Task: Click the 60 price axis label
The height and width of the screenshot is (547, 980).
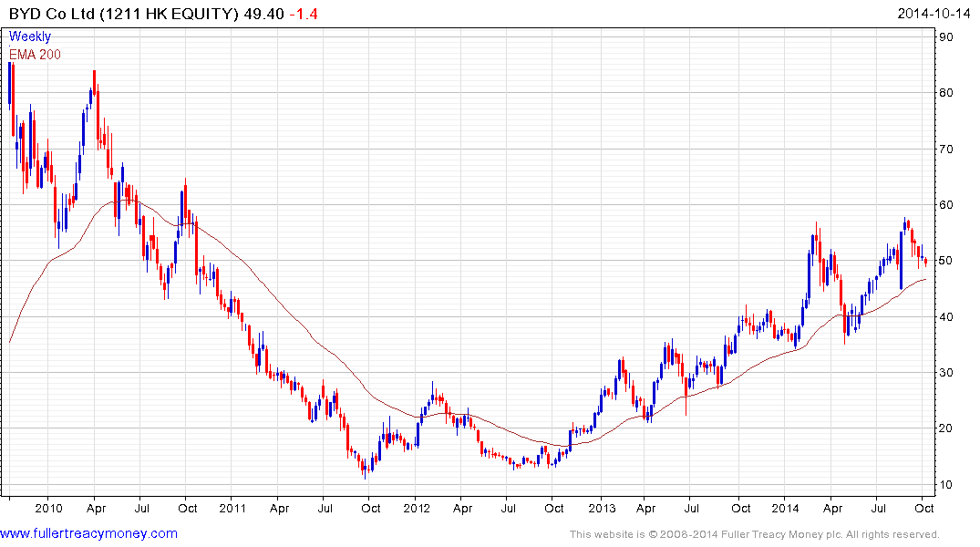Action: (x=946, y=205)
